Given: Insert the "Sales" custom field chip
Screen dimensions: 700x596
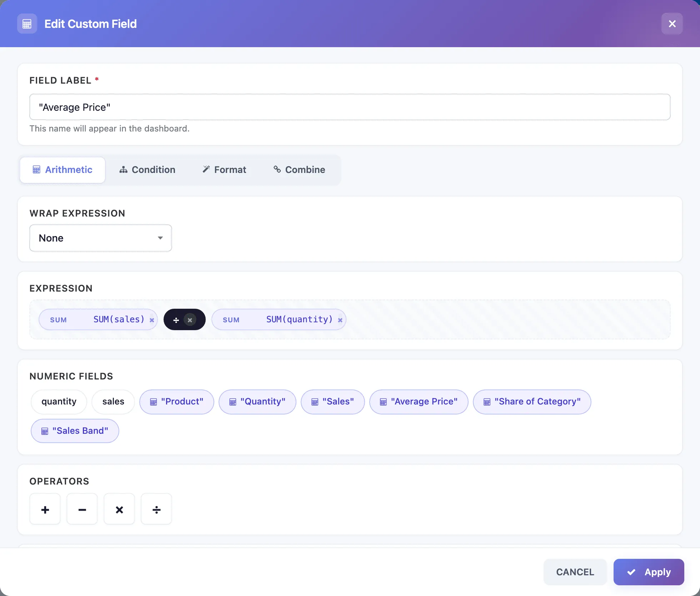Looking at the screenshot, I should 333,402.
